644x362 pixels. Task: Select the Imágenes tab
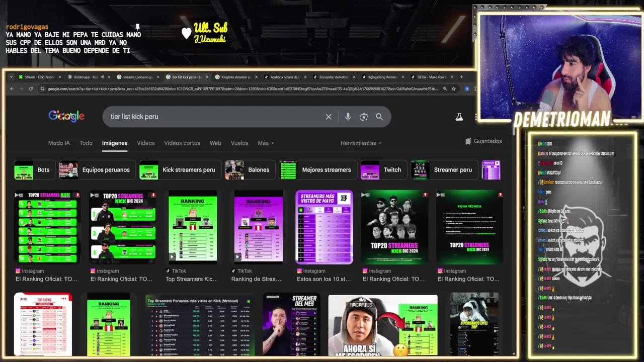[115, 143]
